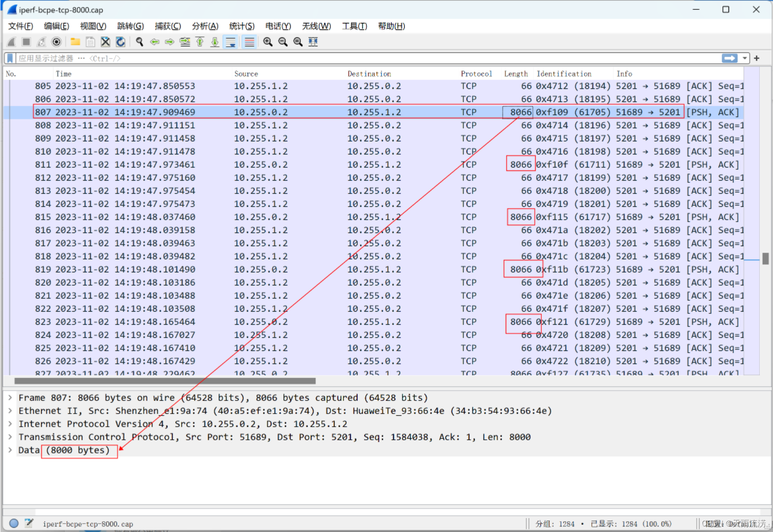
Task: Expand the Transmission Control Protocol section
Action: pyautogui.click(x=10, y=437)
